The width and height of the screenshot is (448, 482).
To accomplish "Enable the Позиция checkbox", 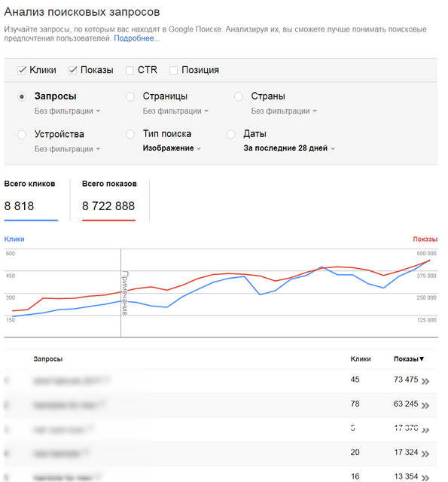I will pyautogui.click(x=173, y=70).
